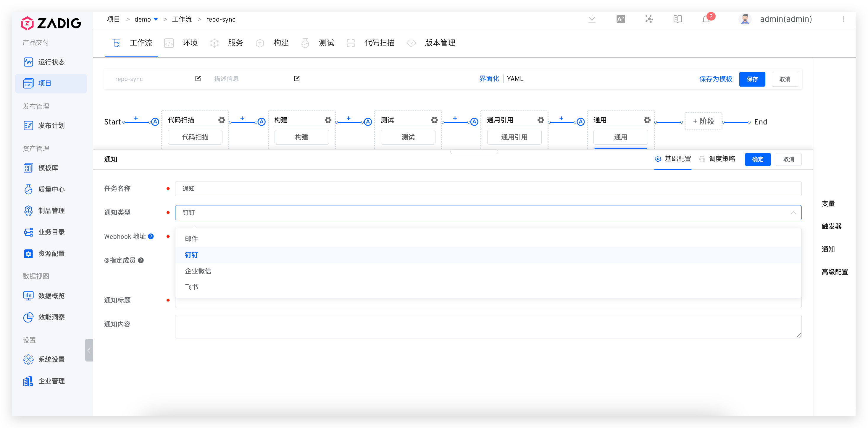Viewport: 868px width, 428px height.
Task: Switch to 调度策略 tab
Action: [722, 159]
